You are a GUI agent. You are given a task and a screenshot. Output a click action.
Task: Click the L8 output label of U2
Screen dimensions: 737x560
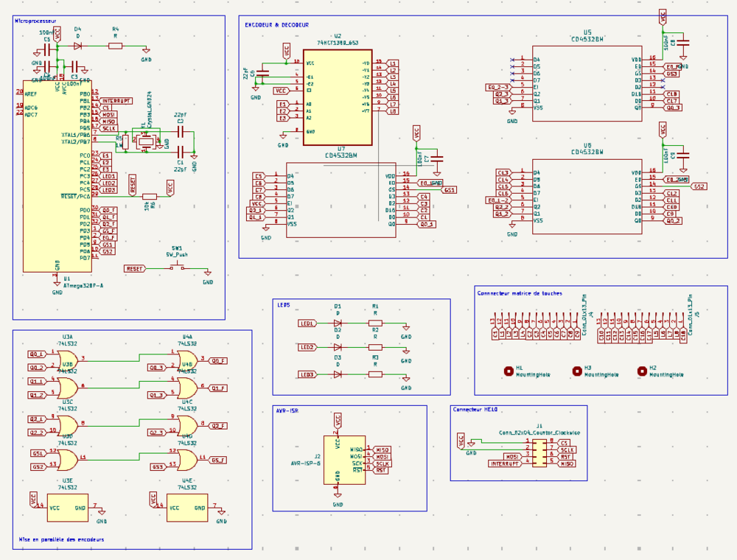(x=392, y=111)
